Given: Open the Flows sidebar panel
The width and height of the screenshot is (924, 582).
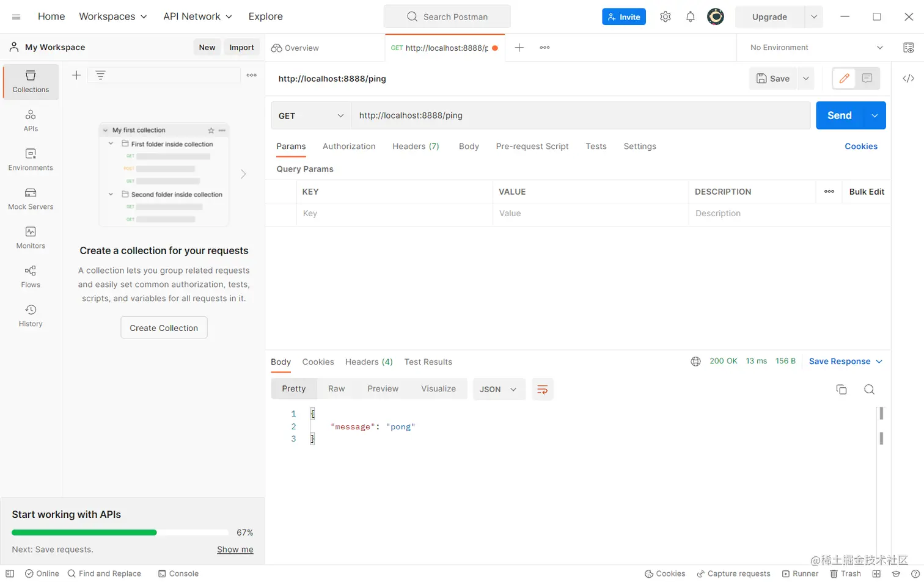Looking at the screenshot, I should (x=31, y=277).
